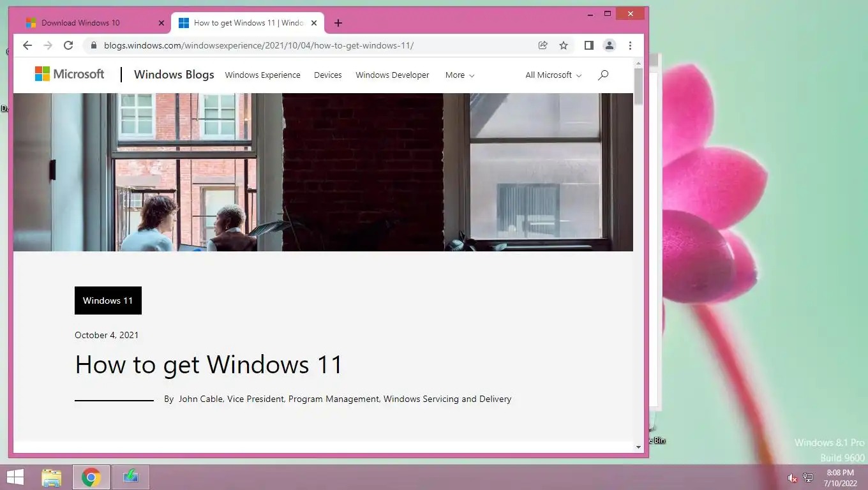Close the Chrome window
The height and width of the screenshot is (490, 868).
[x=631, y=13]
